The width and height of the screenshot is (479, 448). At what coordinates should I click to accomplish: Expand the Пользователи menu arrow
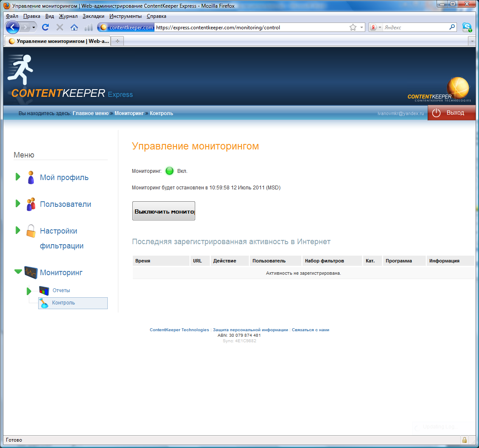tap(18, 203)
